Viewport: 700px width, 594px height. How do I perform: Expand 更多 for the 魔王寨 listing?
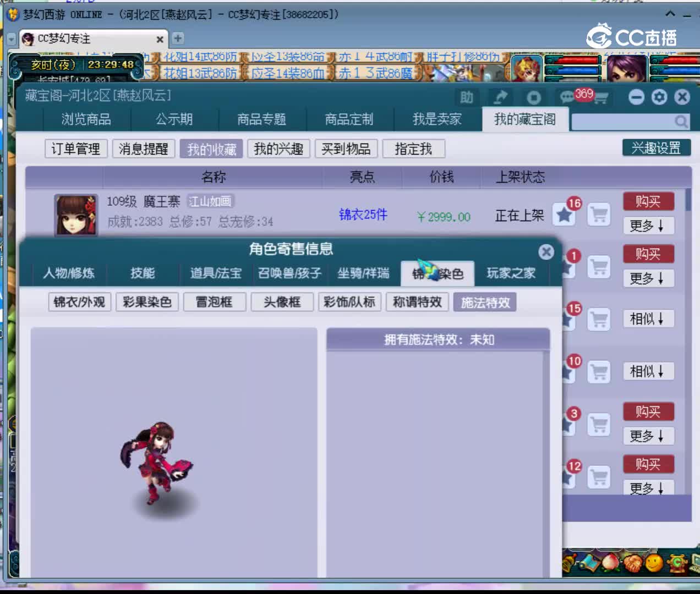pos(648,226)
